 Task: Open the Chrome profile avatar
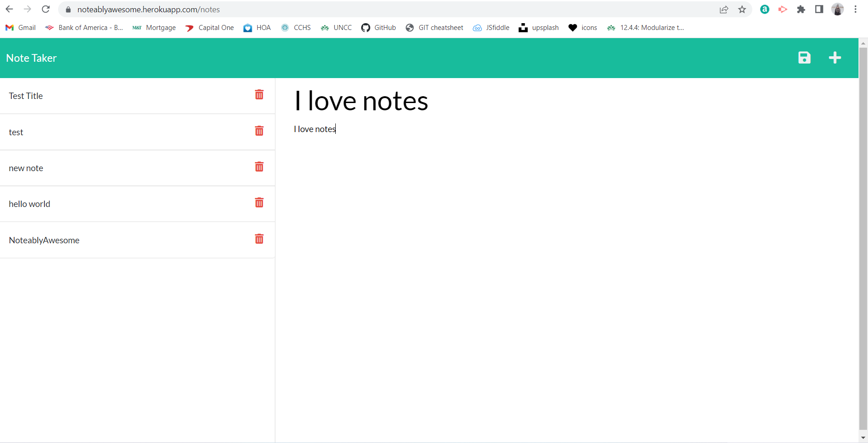(838, 9)
